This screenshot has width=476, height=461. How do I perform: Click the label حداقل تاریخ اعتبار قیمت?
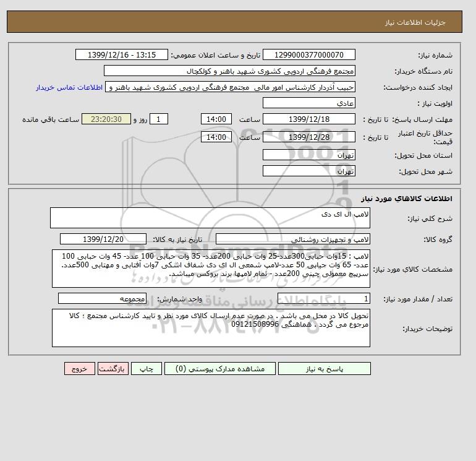pyautogui.click(x=425, y=137)
